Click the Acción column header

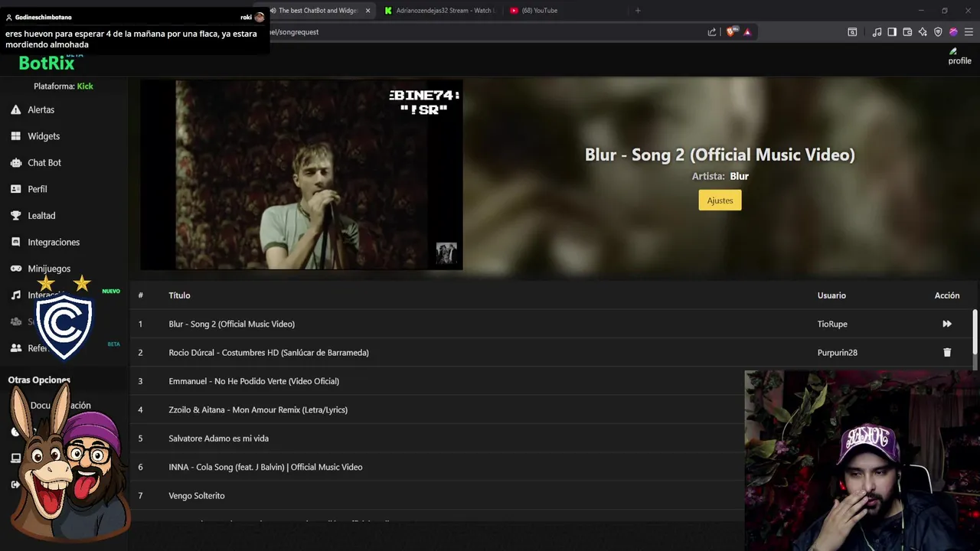point(947,295)
